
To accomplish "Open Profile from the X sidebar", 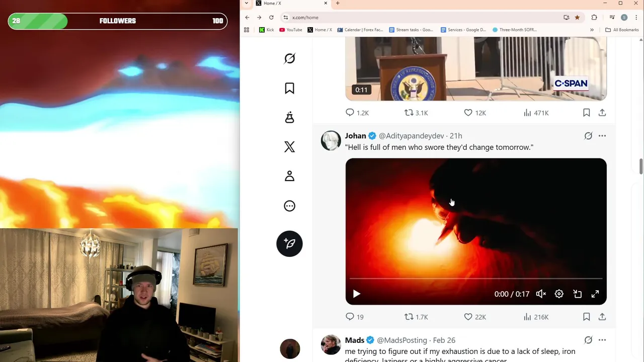I will click(289, 176).
